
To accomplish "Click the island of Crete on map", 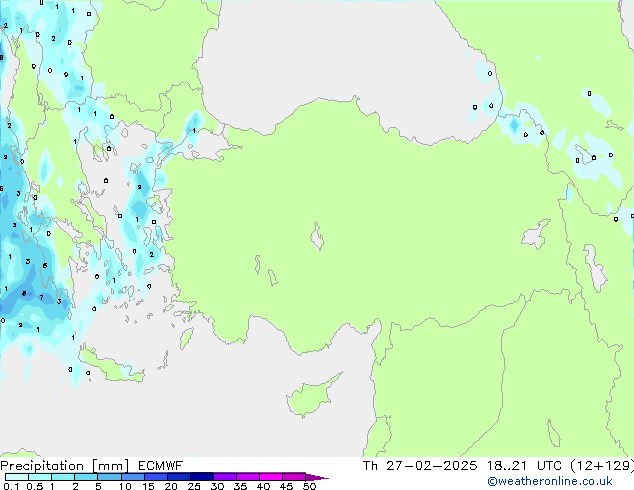I will tap(111, 368).
